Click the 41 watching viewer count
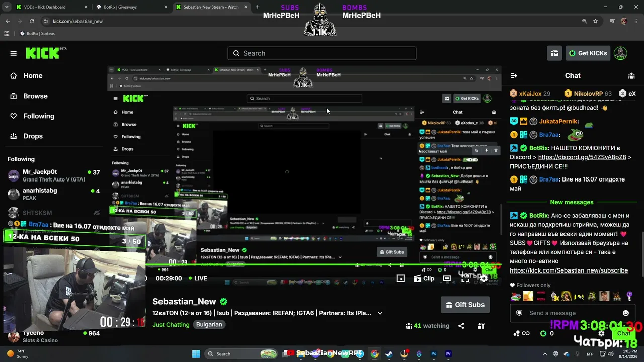The width and height of the screenshot is (644, 362). (x=427, y=326)
